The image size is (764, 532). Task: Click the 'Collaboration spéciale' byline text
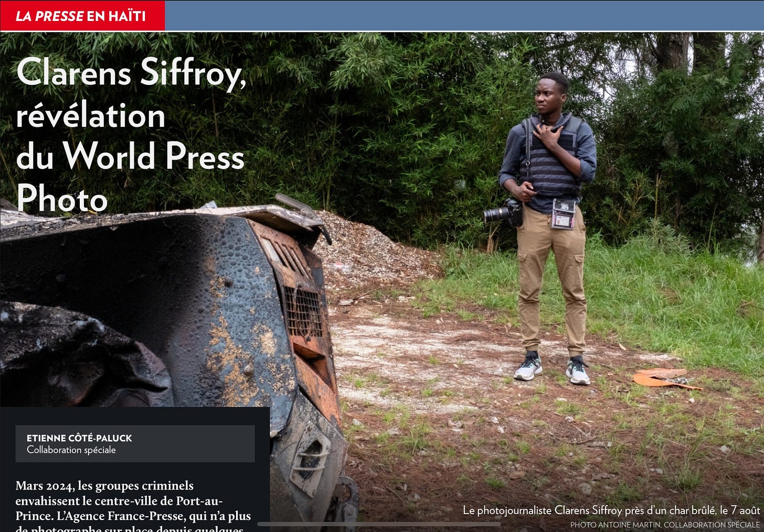click(71, 450)
